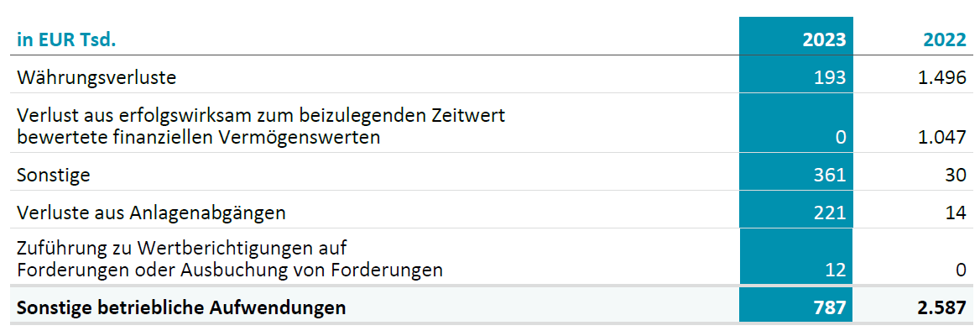Select the 'in EUR Tsd.' header label
Viewport: 980px width, 336px height.
67,40
